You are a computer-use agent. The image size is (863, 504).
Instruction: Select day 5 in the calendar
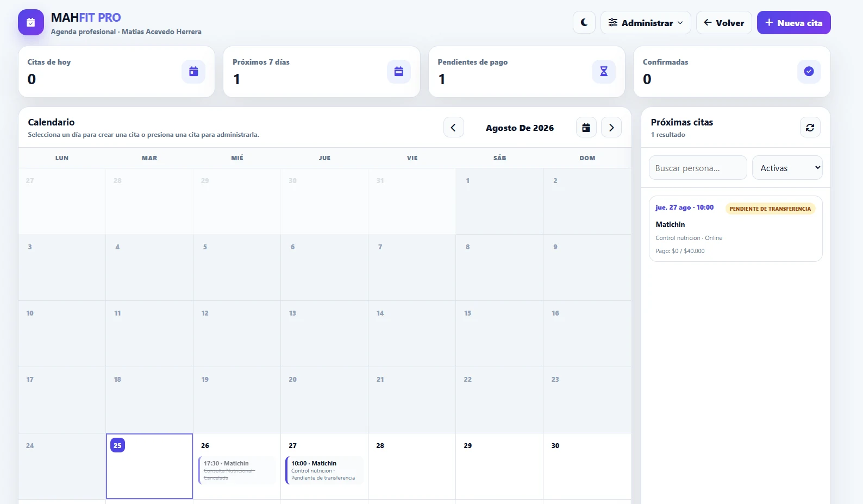click(237, 267)
